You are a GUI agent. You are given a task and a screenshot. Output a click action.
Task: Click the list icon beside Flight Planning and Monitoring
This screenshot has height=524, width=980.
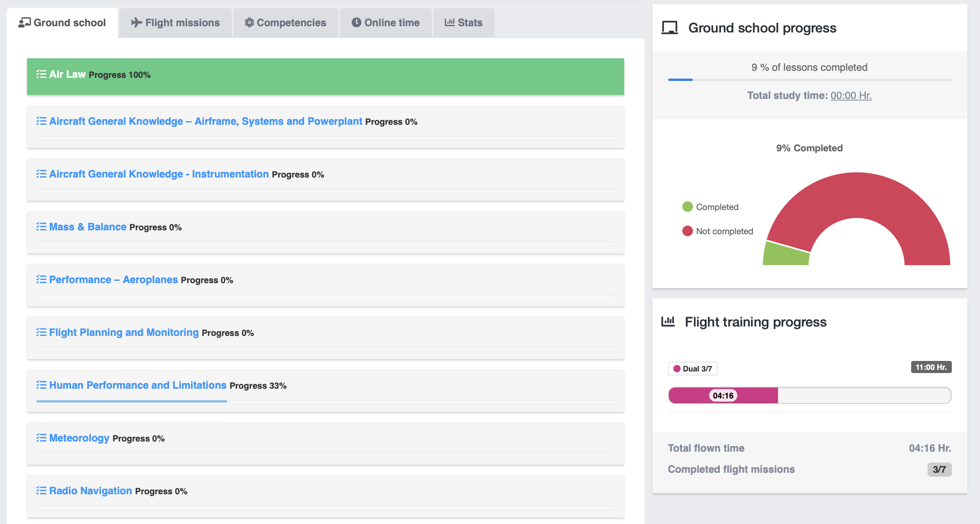(x=41, y=332)
